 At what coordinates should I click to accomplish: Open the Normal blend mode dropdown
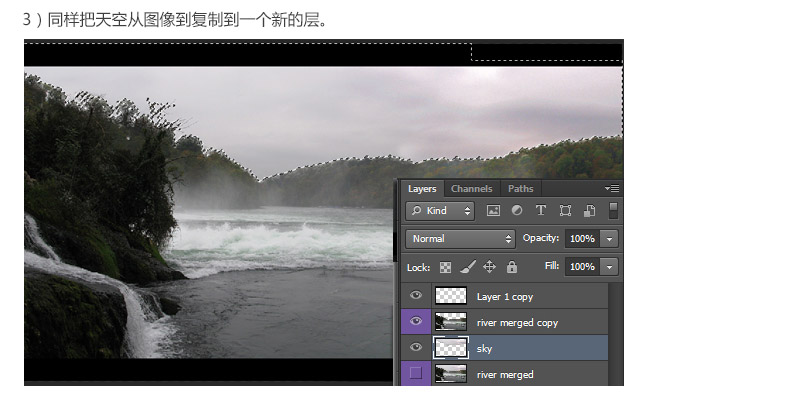click(x=461, y=239)
